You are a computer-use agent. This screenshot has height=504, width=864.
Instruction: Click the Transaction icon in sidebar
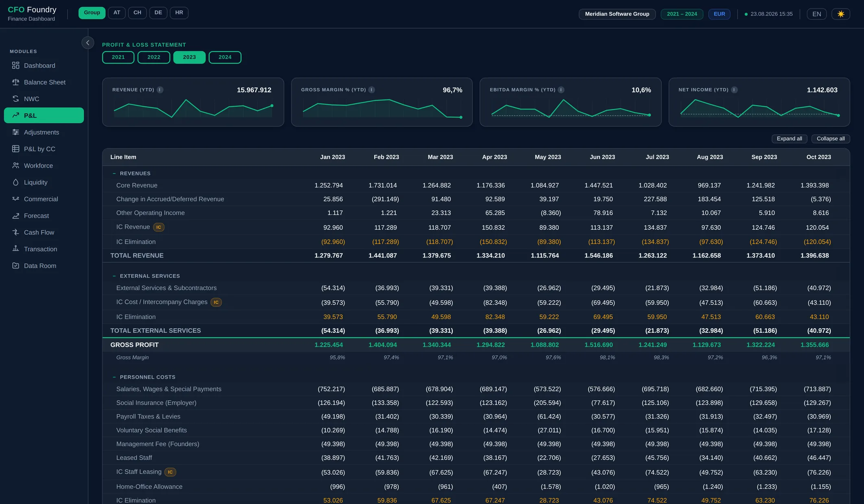point(15,249)
